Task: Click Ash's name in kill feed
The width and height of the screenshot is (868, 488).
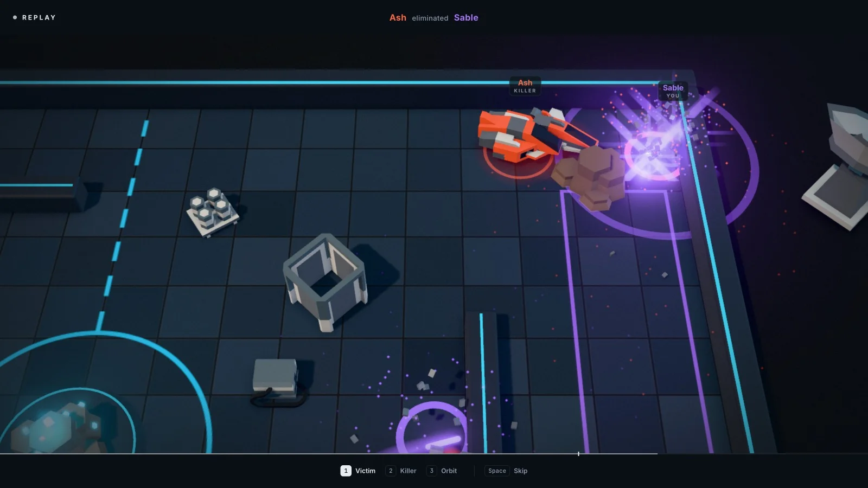Action: pyautogui.click(x=398, y=17)
